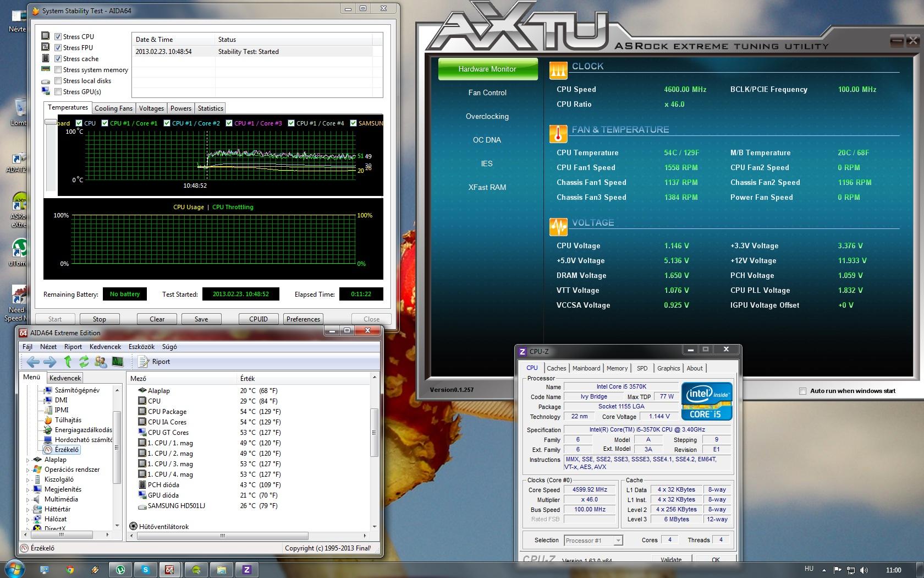Click the taskbar clock
The width and height of the screenshot is (924, 578).
coord(894,570)
